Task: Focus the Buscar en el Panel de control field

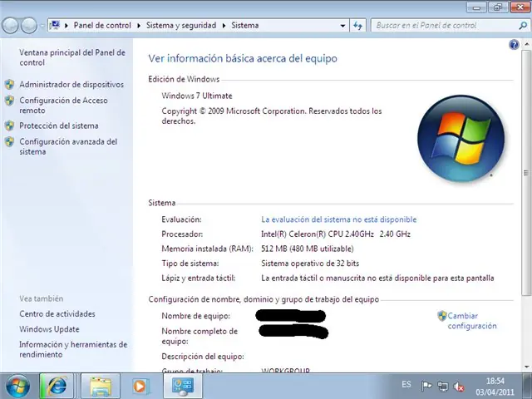Action: pos(445,26)
